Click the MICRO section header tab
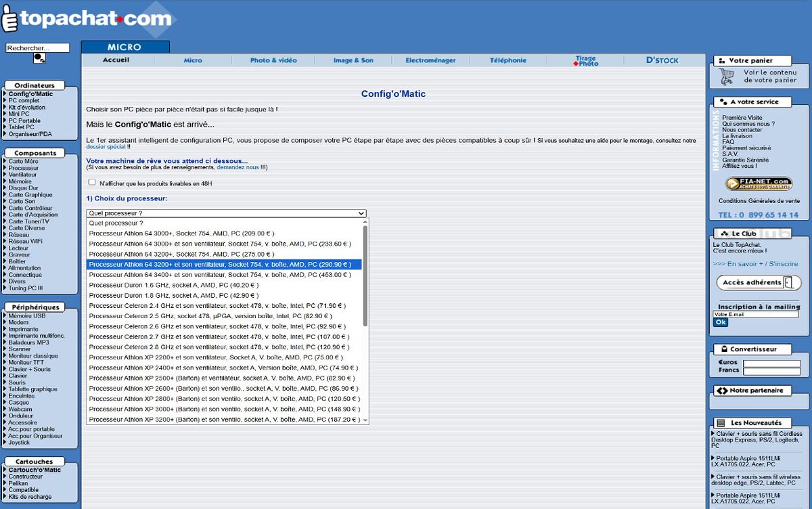Screen dimensions: 812x509 (x=125, y=47)
